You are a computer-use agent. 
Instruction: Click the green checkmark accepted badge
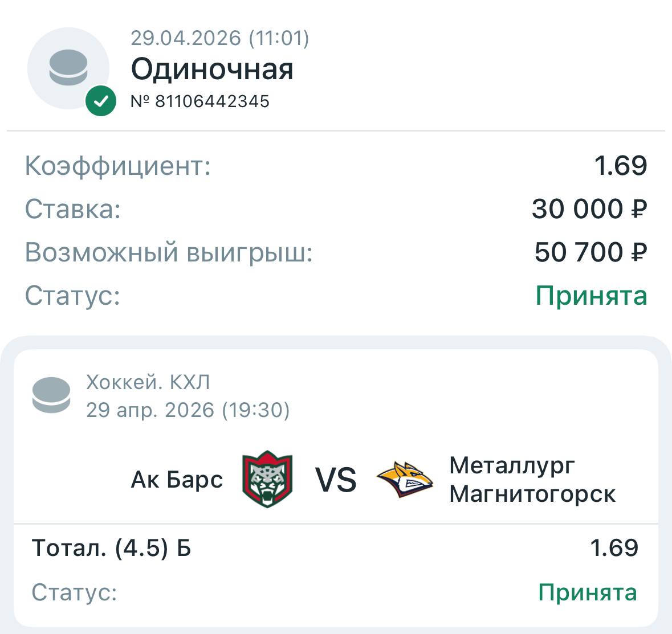click(x=101, y=101)
